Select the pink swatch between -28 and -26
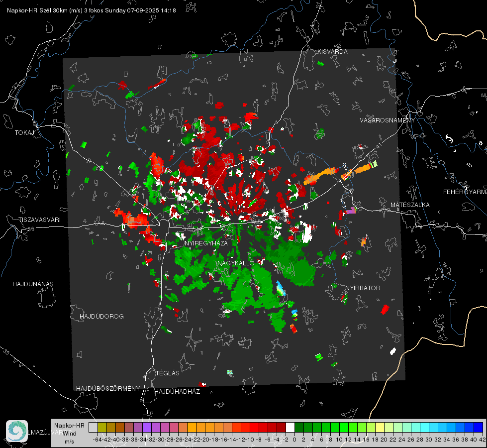 coord(174,428)
